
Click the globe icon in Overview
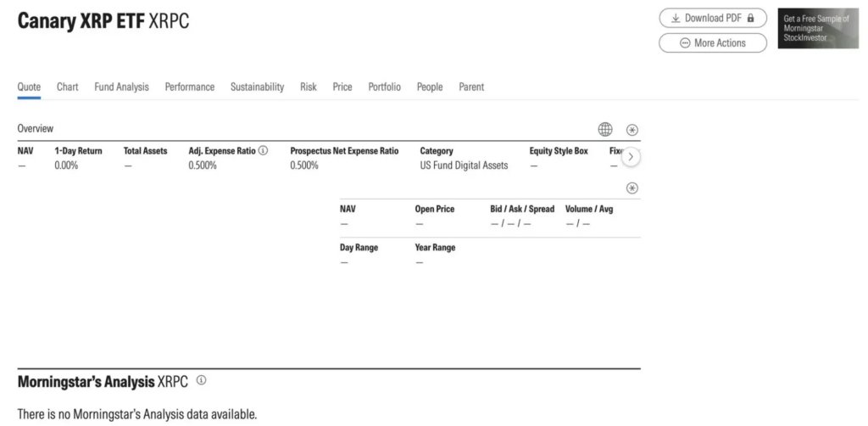coord(605,129)
